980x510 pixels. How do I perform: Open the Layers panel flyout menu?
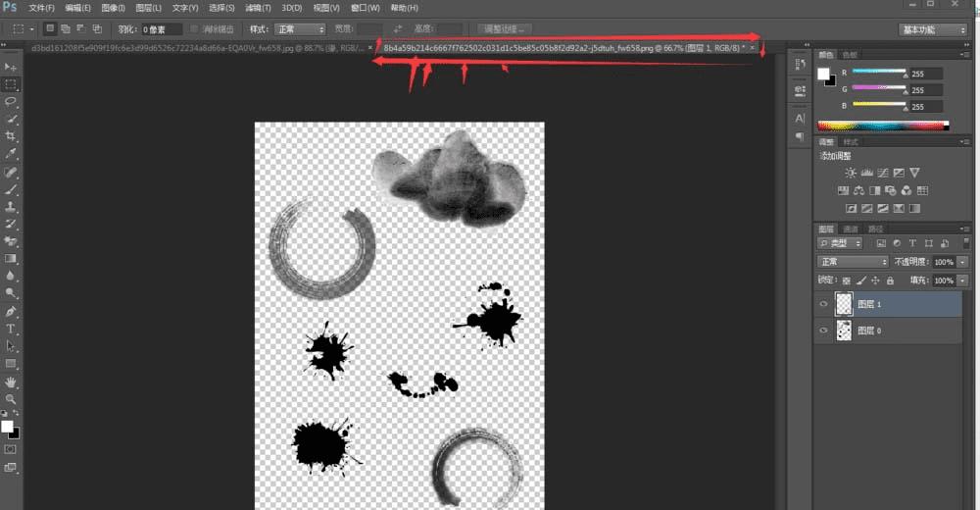coord(965,229)
